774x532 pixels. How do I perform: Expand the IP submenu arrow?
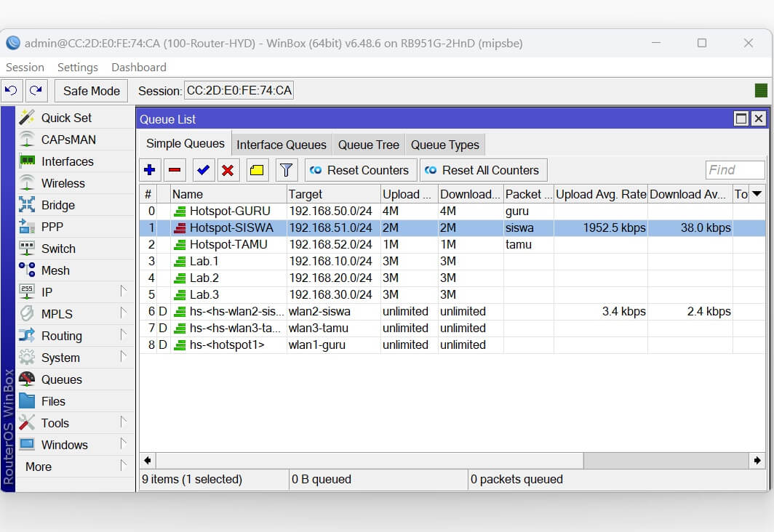click(123, 291)
